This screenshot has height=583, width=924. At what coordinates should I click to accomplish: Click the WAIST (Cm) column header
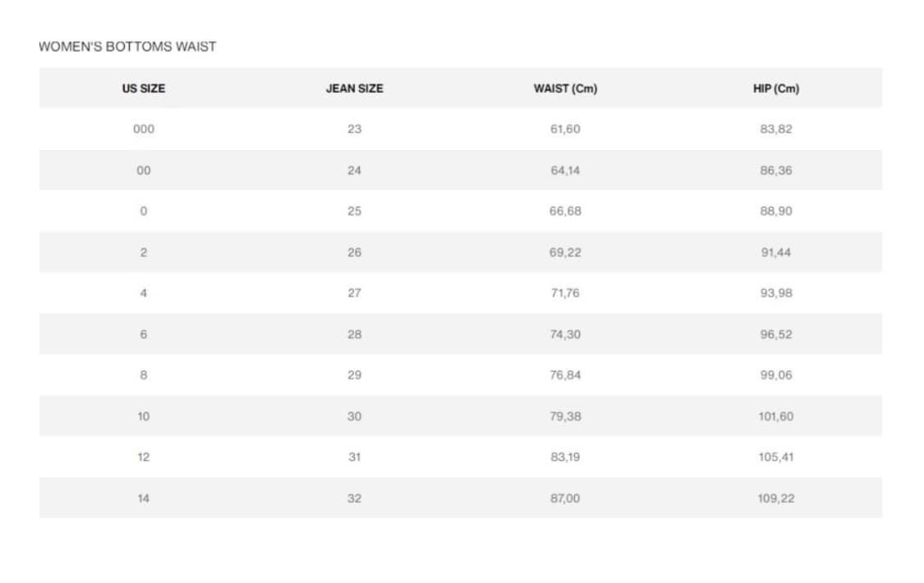click(565, 89)
